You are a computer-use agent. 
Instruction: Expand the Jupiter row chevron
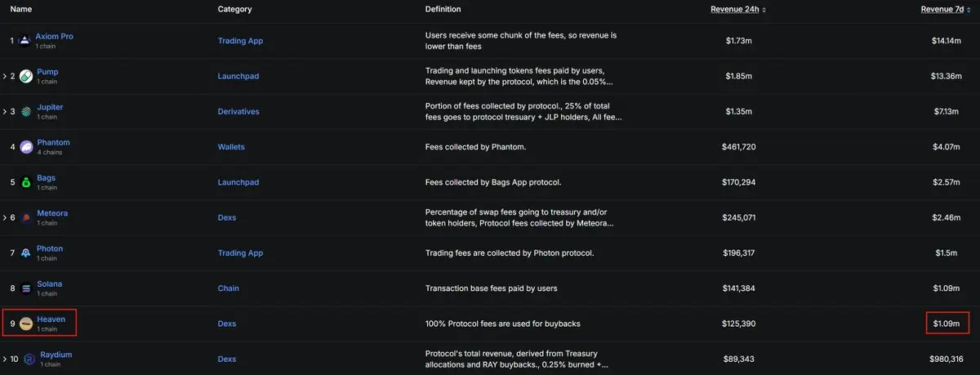4,112
